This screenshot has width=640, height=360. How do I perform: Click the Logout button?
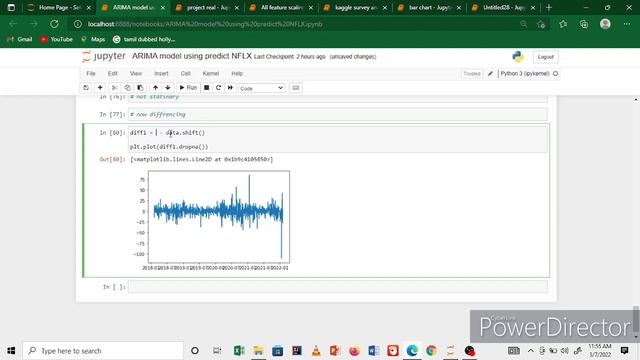[546, 57]
